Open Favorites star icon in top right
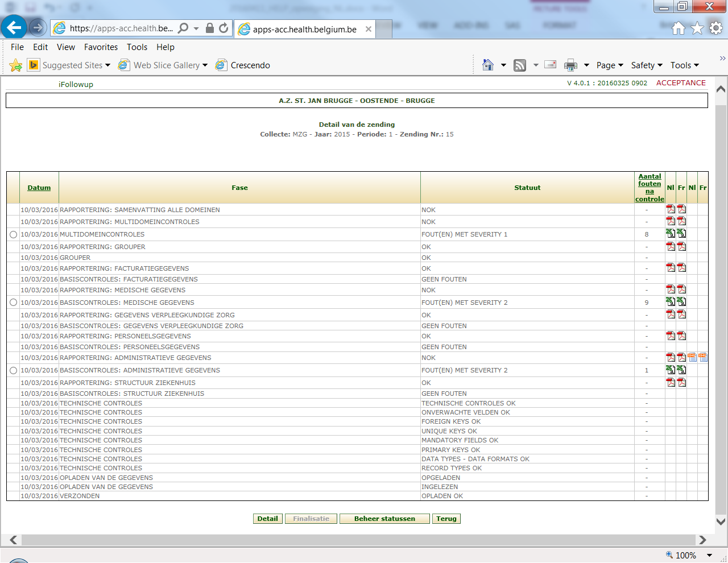The height and width of the screenshot is (563, 728). pyautogui.click(x=697, y=28)
